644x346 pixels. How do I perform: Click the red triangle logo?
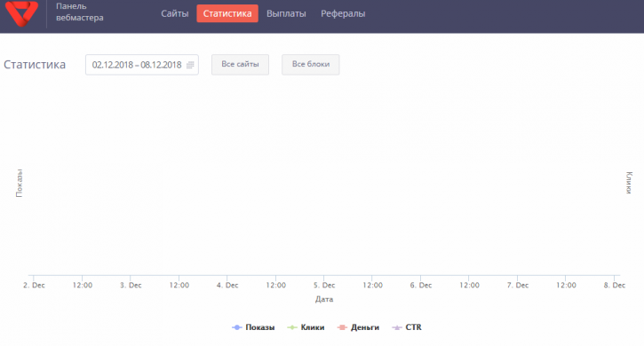point(22,13)
